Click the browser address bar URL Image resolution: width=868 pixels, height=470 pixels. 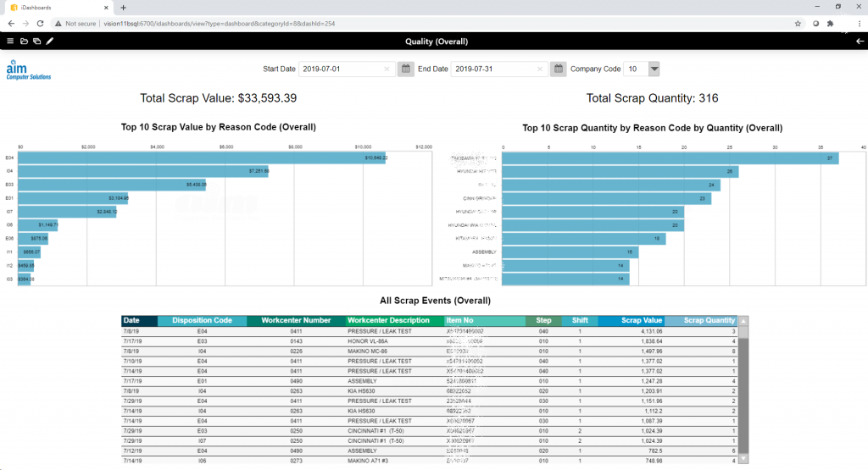[220, 23]
